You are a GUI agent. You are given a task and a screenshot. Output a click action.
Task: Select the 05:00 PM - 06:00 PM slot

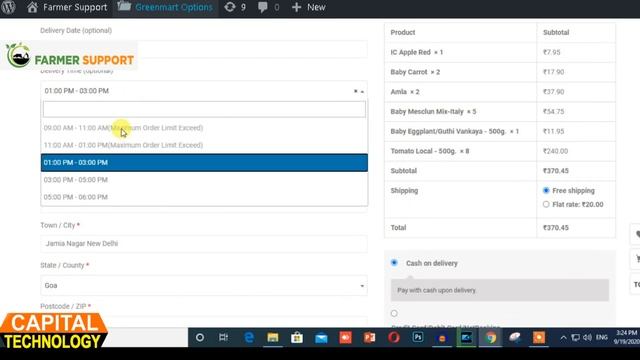pos(204,197)
